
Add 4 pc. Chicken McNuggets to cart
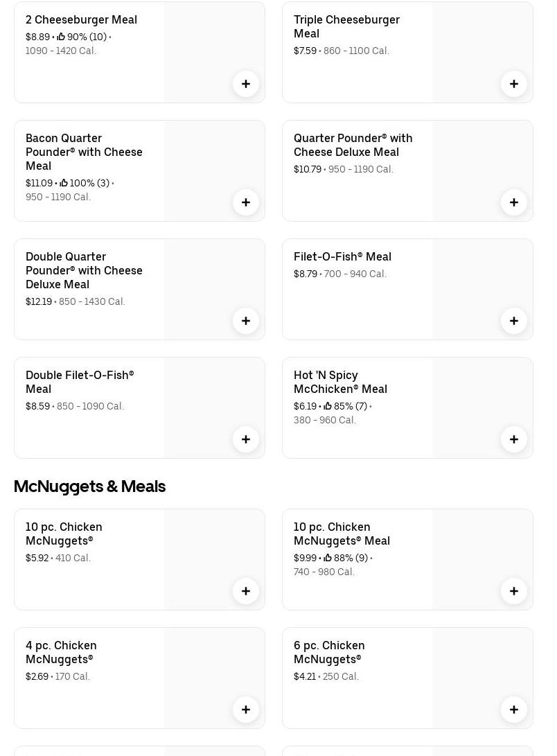[x=246, y=710]
